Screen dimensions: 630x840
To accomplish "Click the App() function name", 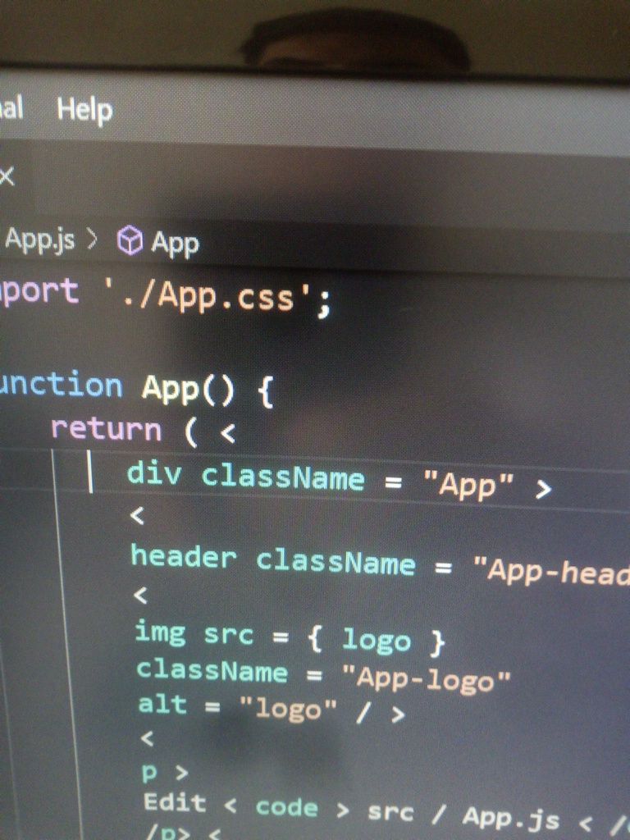I will click(x=188, y=388).
